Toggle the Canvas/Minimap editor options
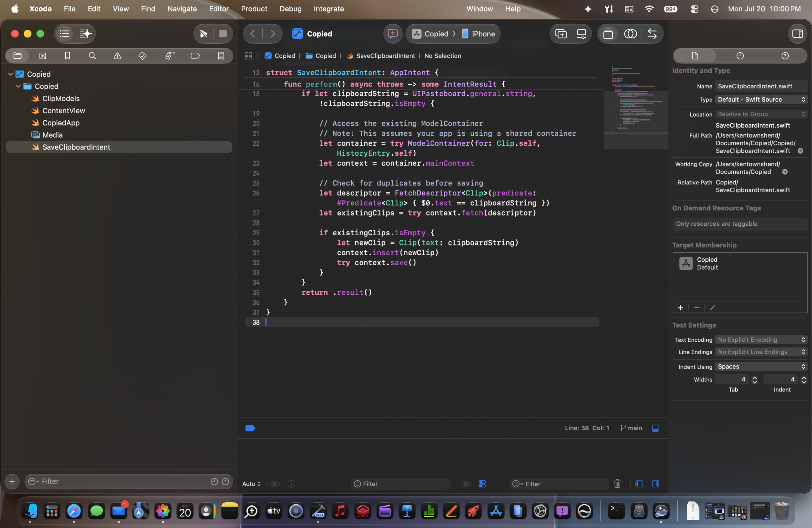 [608, 34]
